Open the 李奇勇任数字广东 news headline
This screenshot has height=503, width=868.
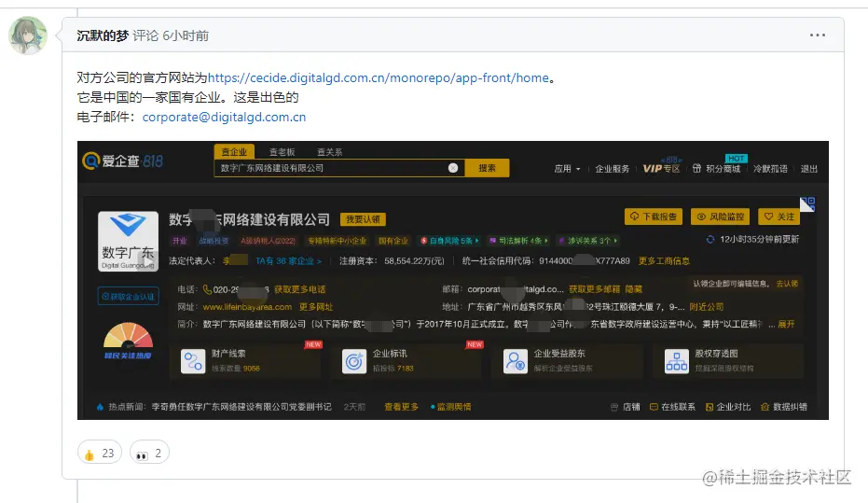[241, 407]
